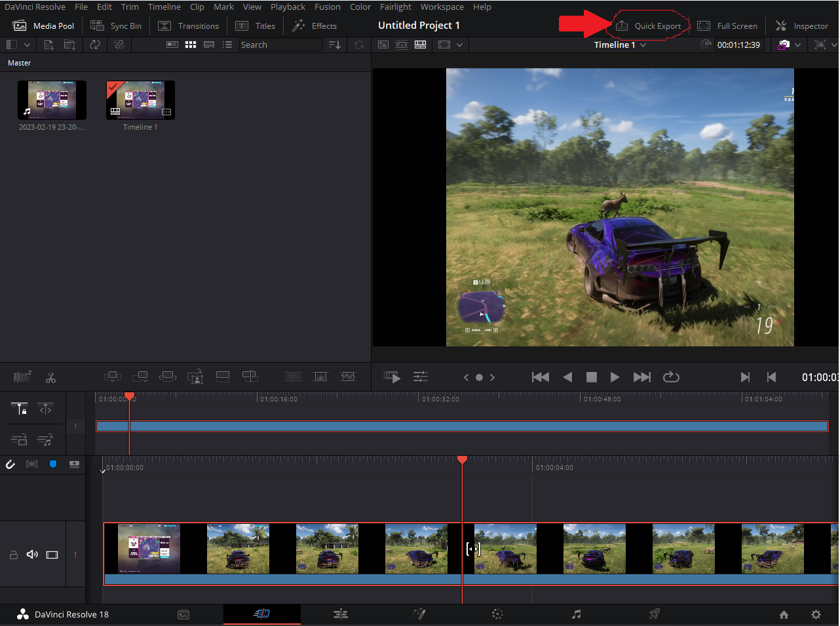
Task: Mute the audio on track 1
Action: click(32, 555)
